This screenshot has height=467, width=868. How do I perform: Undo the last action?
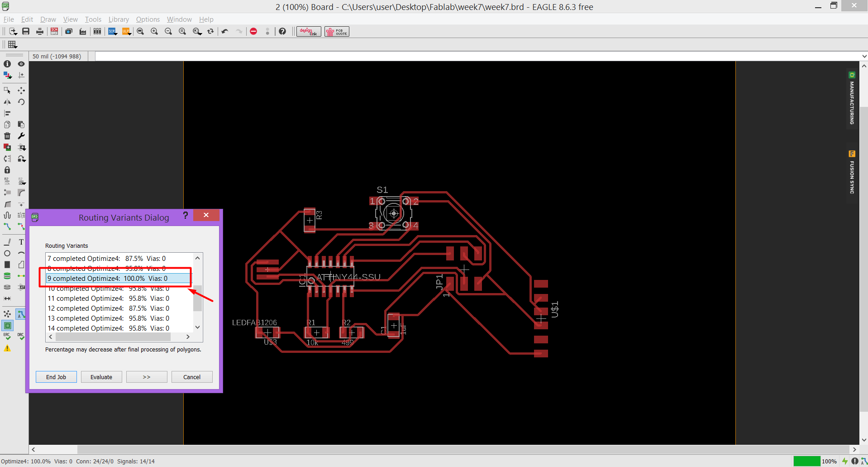225,31
